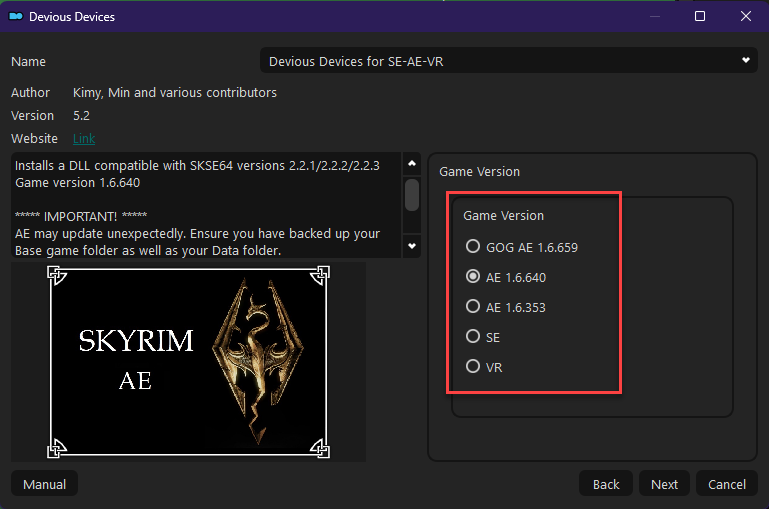Click the description scroll up arrow
This screenshot has height=509, width=769.
tap(412, 164)
